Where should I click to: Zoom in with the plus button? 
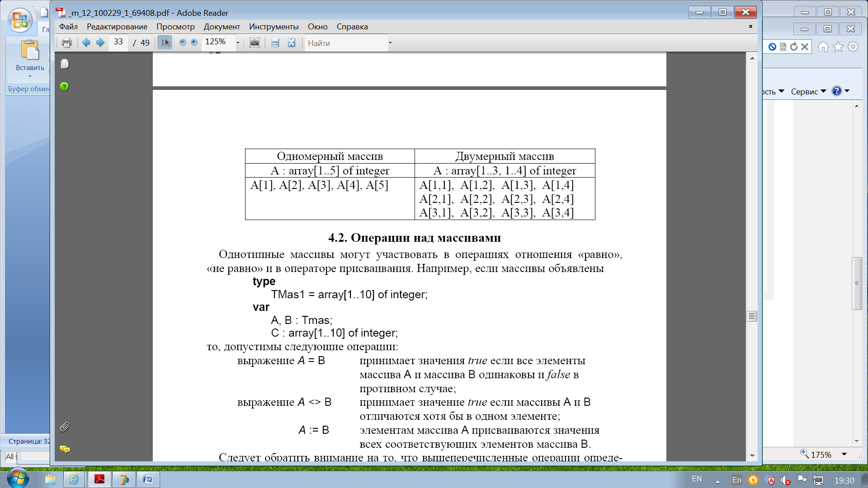click(194, 42)
